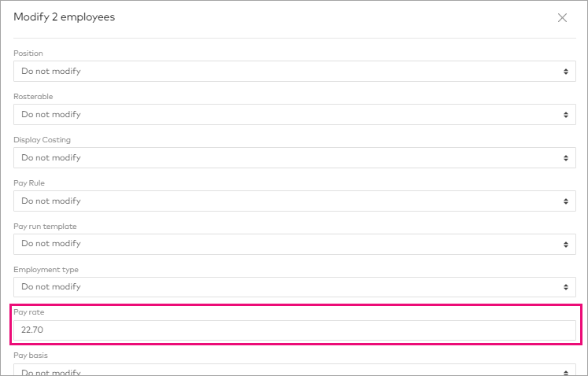Click the "Pay run template" label text
Screen dimensions: 588x376
click(45, 227)
